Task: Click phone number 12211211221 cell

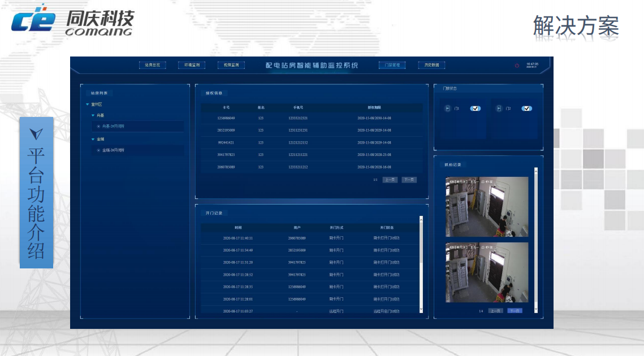Action: point(298,155)
